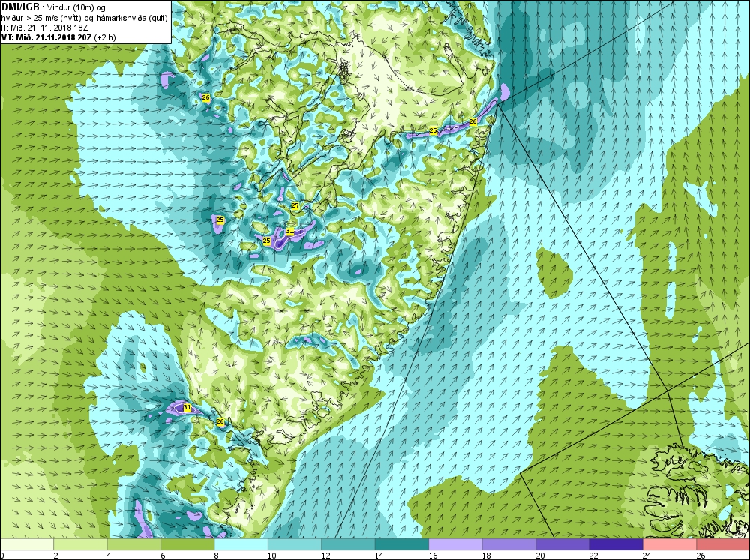Click the 'DMI/IGB : Vindur (10m) og' title line
Image resolution: width=750 pixels, height=560 pixels.
[x=53, y=7]
